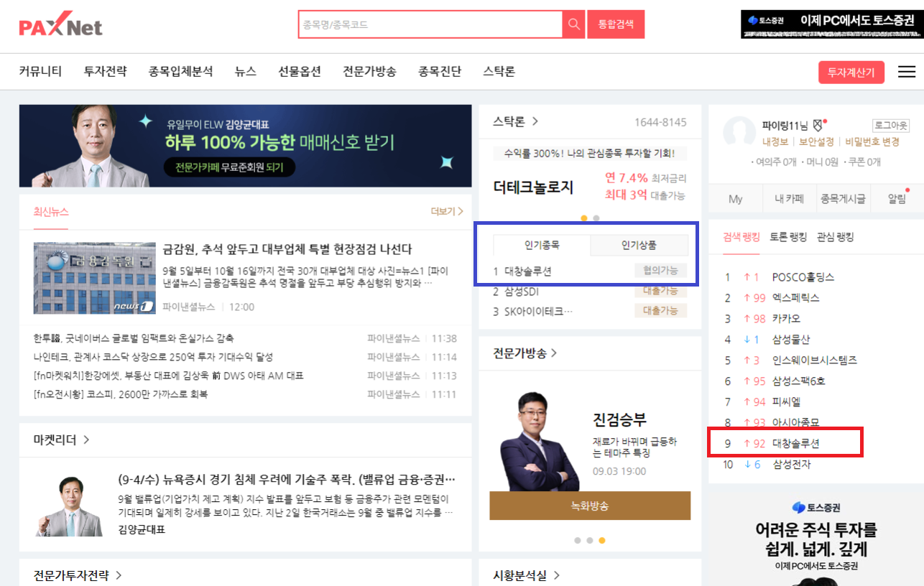924x586 pixels.
Task: Click the 금융감독원 news thumbnail
Action: (94, 278)
